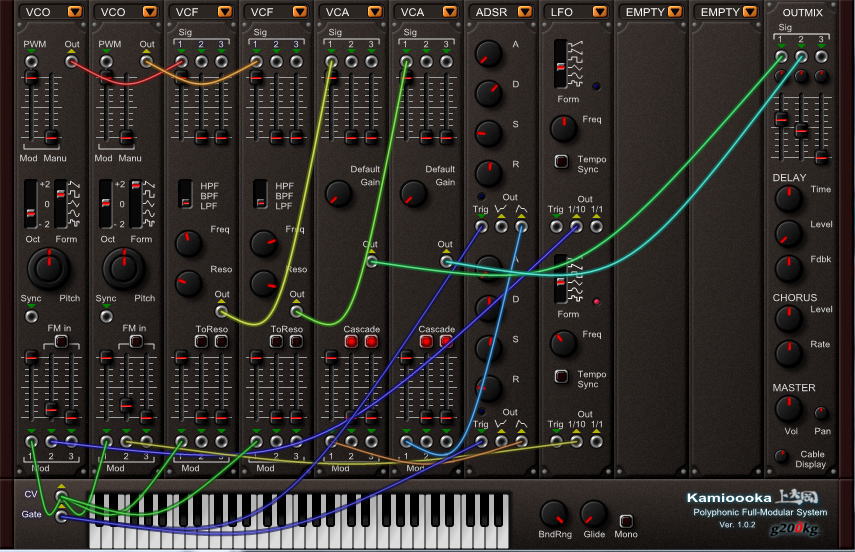Click the first VCO Oct range selector
Image resolution: width=855 pixels, height=552 pixels.
click(31, 203)
